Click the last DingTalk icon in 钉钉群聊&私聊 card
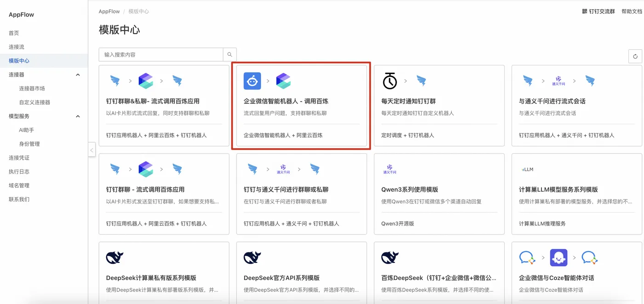 (x=177, y=81)
